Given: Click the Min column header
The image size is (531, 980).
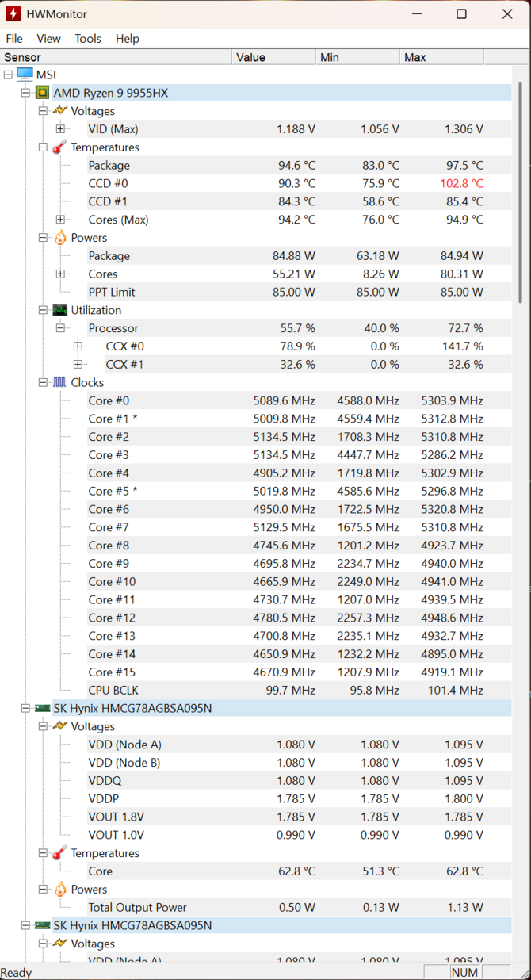Looking at the screenshot, I should [x=357, y=57].
